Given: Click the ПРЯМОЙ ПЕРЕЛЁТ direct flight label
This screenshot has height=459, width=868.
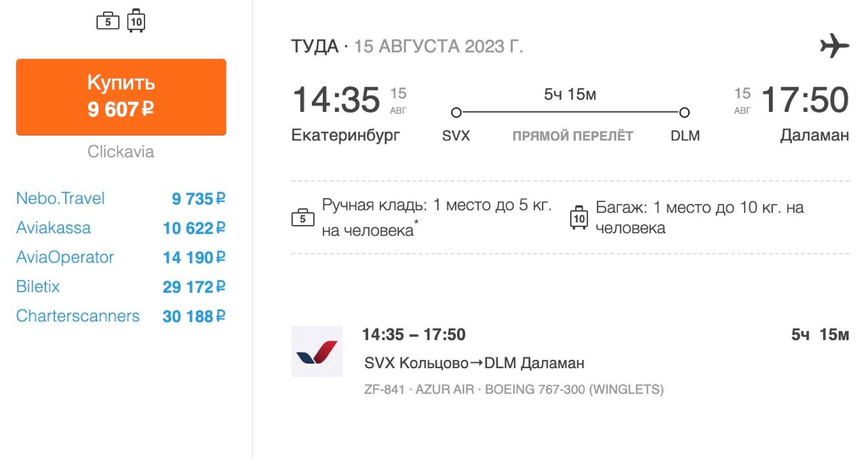Looking at the screenshot, I should click(x=572, y=136).
